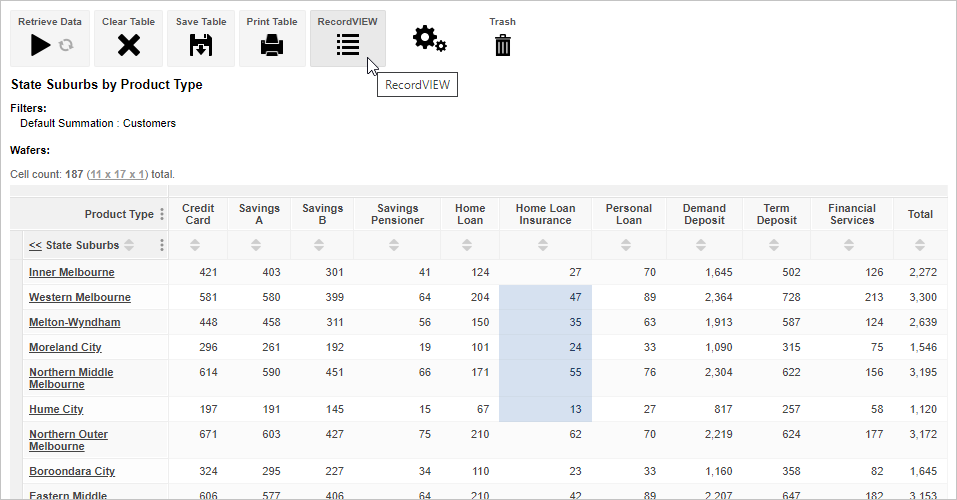Open the settings gears icon
957x500 pixels.
pyautogui.click(x=430, y=39)
